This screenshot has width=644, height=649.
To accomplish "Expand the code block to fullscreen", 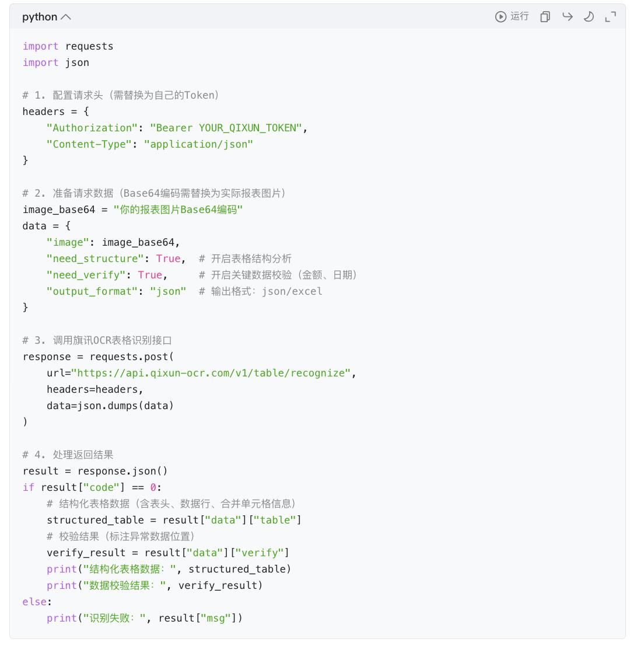I will point(611,16).
